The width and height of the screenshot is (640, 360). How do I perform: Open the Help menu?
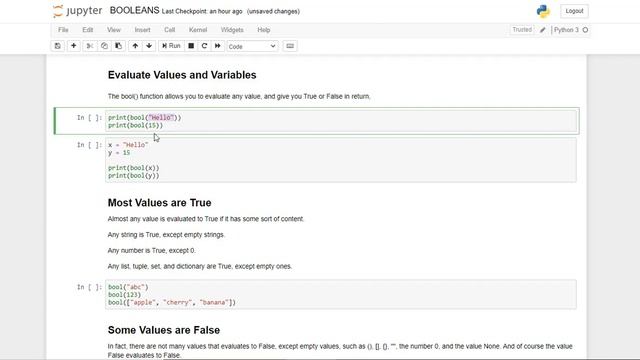click(x=264, y=30)
